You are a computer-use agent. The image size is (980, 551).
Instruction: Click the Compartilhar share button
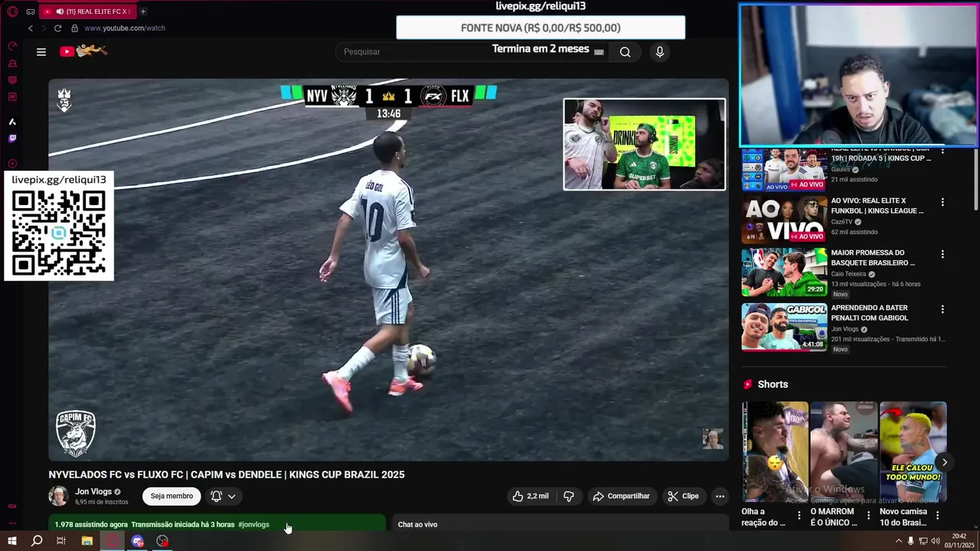pos(622,496)
